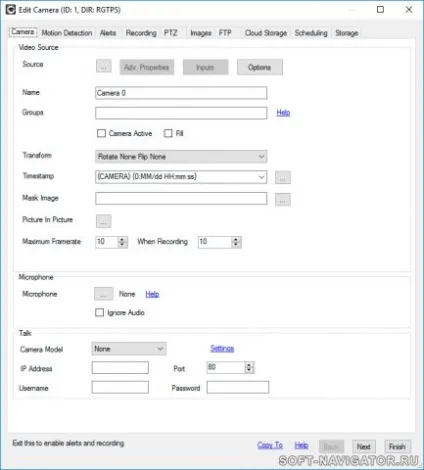Open the Help link beside Groups
This screenshot has width=424, height=470.
(283, 113)
